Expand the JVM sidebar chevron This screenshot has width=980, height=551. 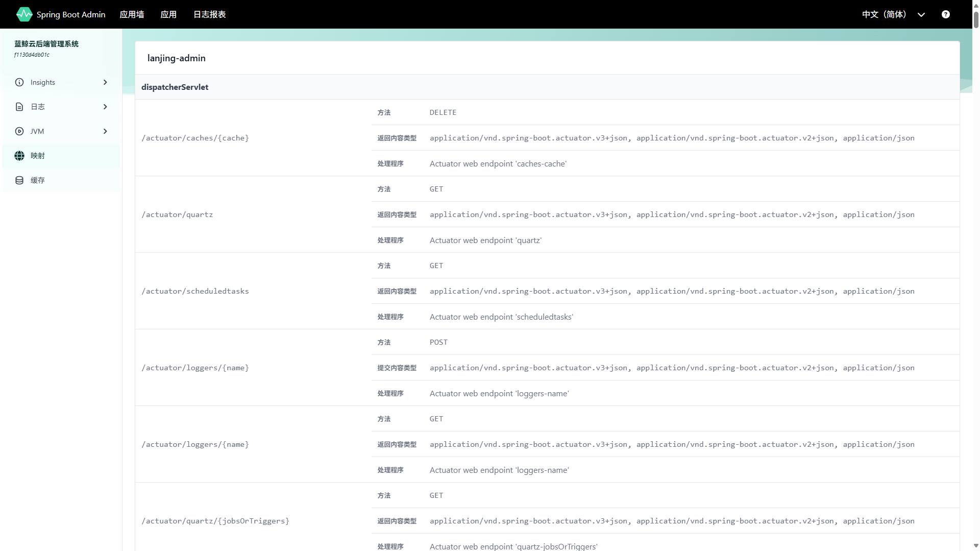click(x=105, y=131)
